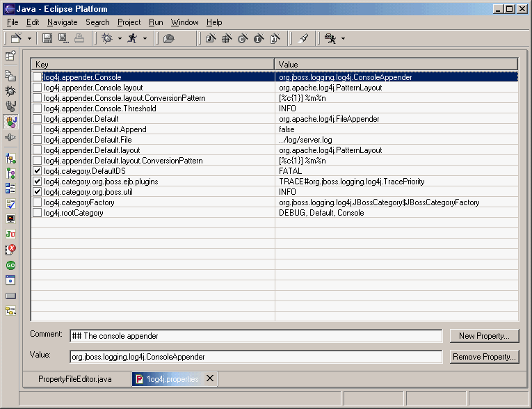
Task: Open the Hierarchy fast view icon
Action: tap(10, 173)
